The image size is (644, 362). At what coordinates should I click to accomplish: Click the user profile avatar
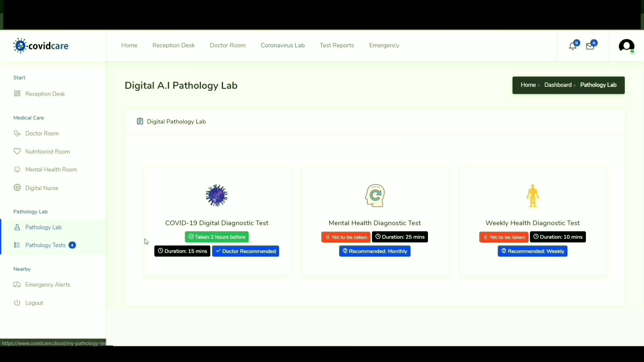pyautogui.click(x=626, y=46)
